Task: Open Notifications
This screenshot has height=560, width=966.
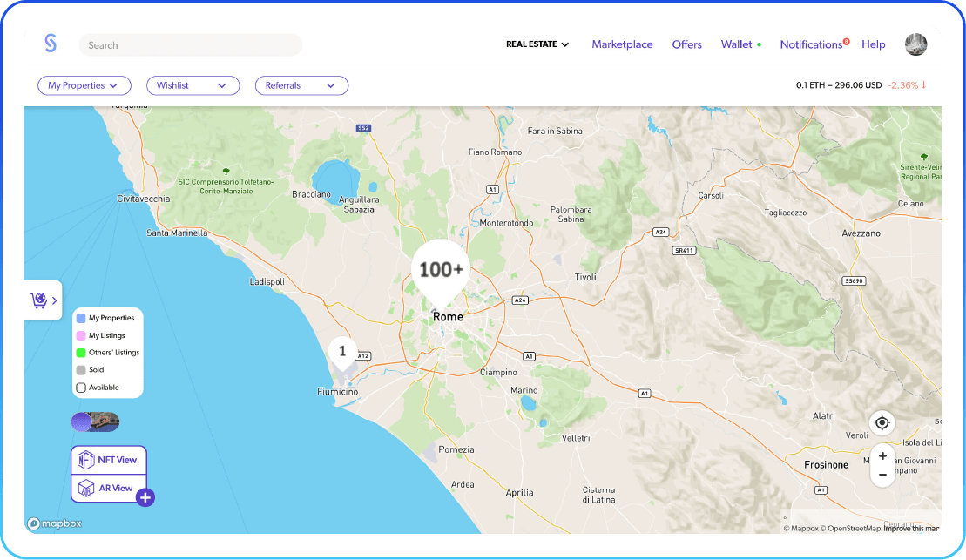Action: pos(811,44)
